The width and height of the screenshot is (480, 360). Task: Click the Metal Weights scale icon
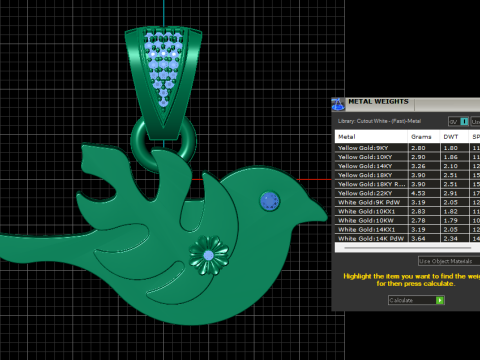tap(338, 104)
